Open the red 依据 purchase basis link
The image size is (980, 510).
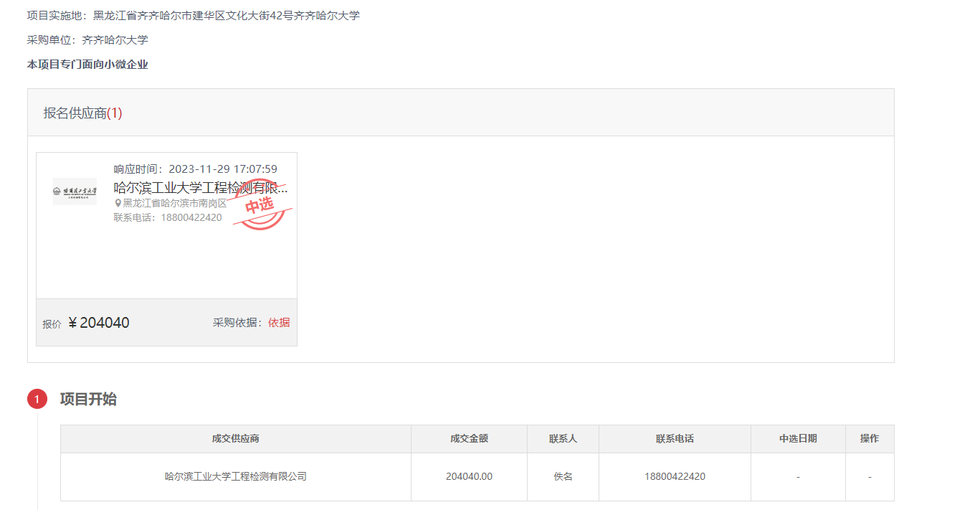[x=279, y=323]
